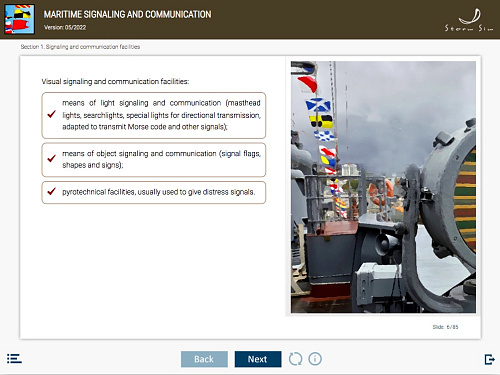
Task: Click the Next button
Action: (258, 359)
